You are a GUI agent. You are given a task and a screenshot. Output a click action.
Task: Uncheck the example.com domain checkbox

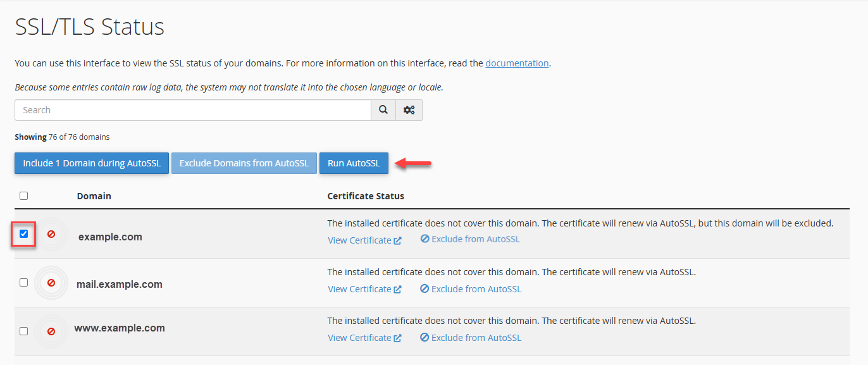tap(23, 234)
